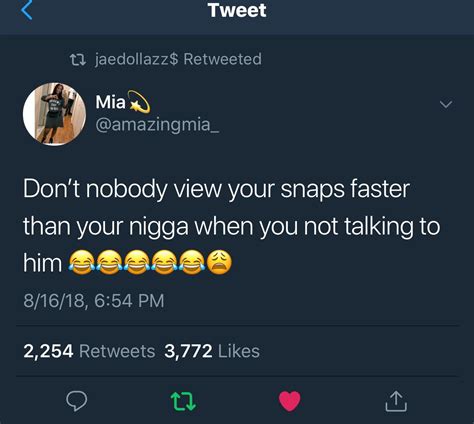474x424 pixels.
Task: Open Mia's display name
Action: click(x=111, y=102)
